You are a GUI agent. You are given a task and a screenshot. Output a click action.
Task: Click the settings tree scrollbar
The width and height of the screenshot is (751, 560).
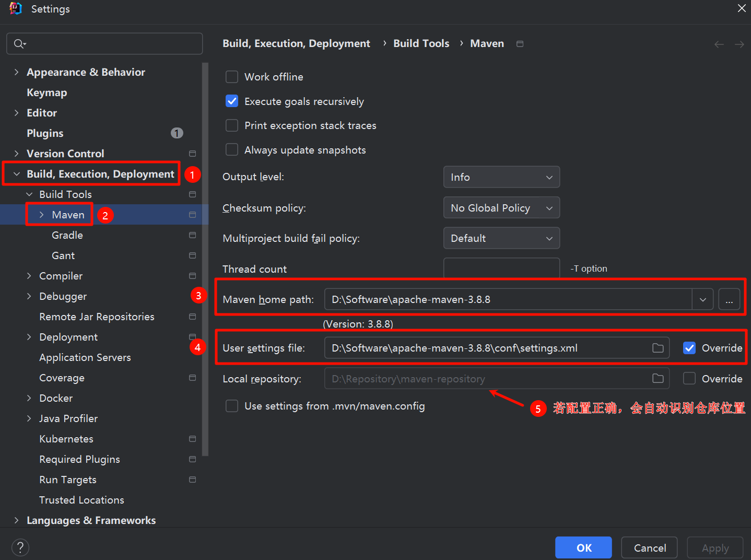[x=205, y=259]
